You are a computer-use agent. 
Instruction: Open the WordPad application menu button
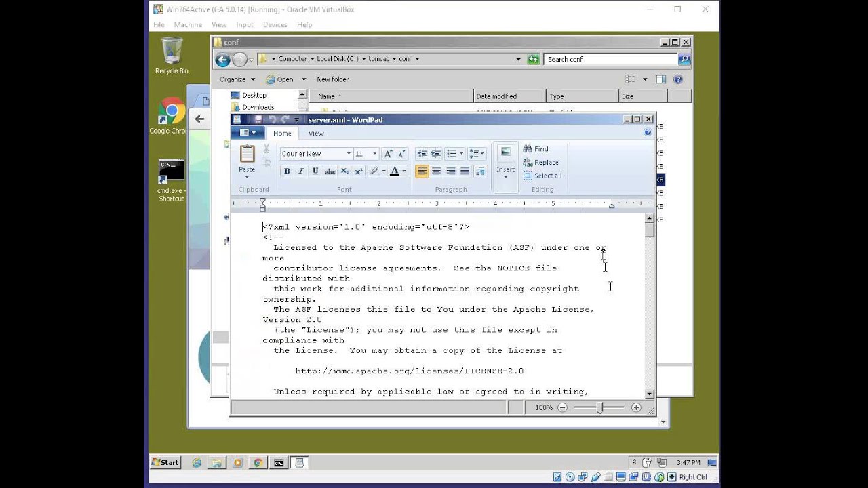pyautogui.click(x=248, y=133)
